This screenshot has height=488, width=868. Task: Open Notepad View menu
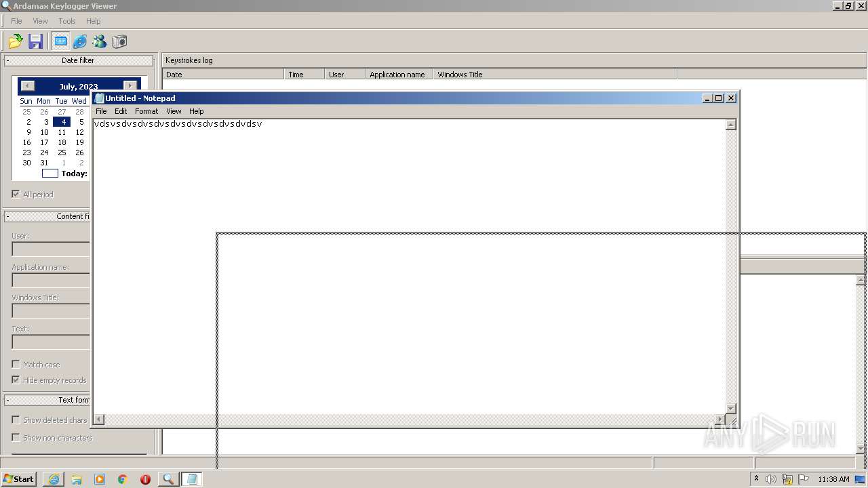(x=174, y=111)
